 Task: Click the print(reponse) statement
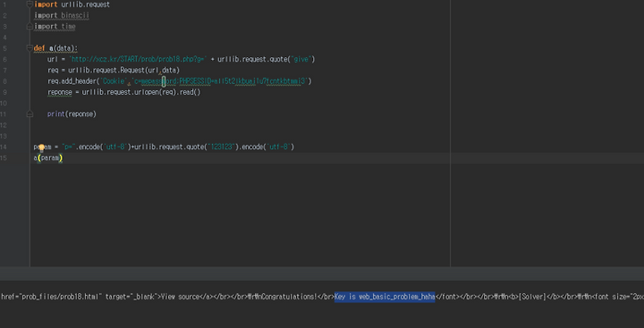click(x=72, y=114)
